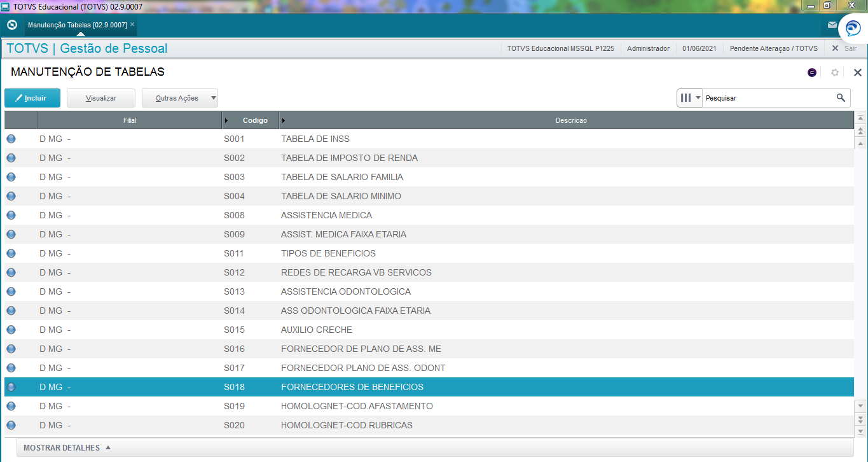Close the Manutenção de Tabelas panel

tap(857, 73)
